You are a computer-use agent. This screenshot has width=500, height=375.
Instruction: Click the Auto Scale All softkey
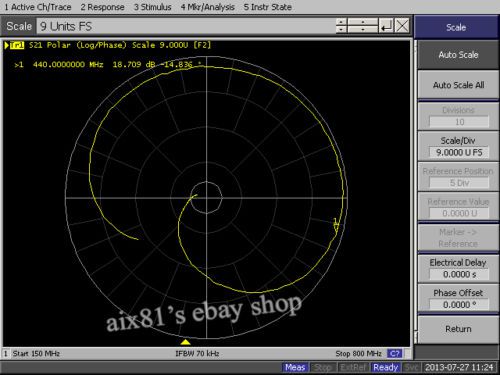coord(458,85)
